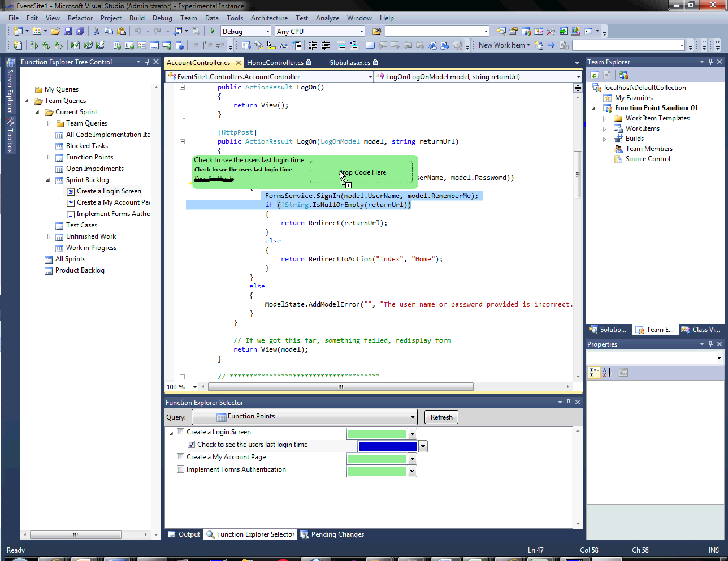Open the New Work Item dropdown
The width and height of the screenshot is (728, 561).
point(504,45)
